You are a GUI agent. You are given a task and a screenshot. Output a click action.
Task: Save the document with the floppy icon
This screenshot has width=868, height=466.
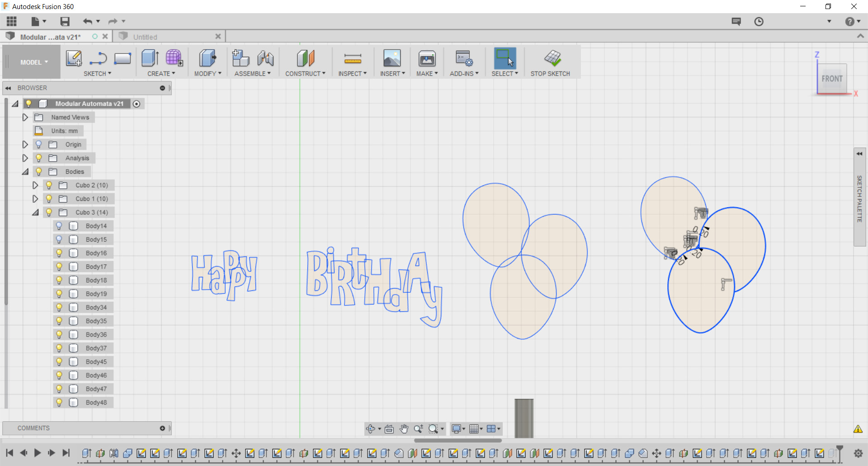(65, 21)
